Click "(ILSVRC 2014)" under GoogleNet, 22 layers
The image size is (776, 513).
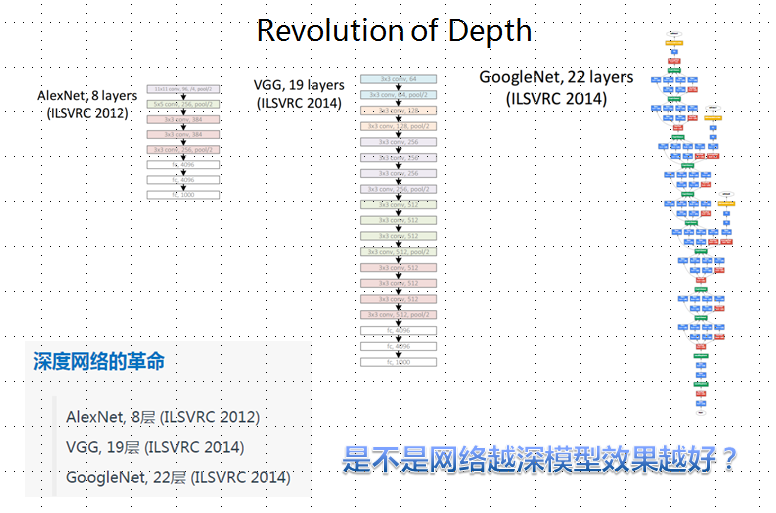[556, 98]
